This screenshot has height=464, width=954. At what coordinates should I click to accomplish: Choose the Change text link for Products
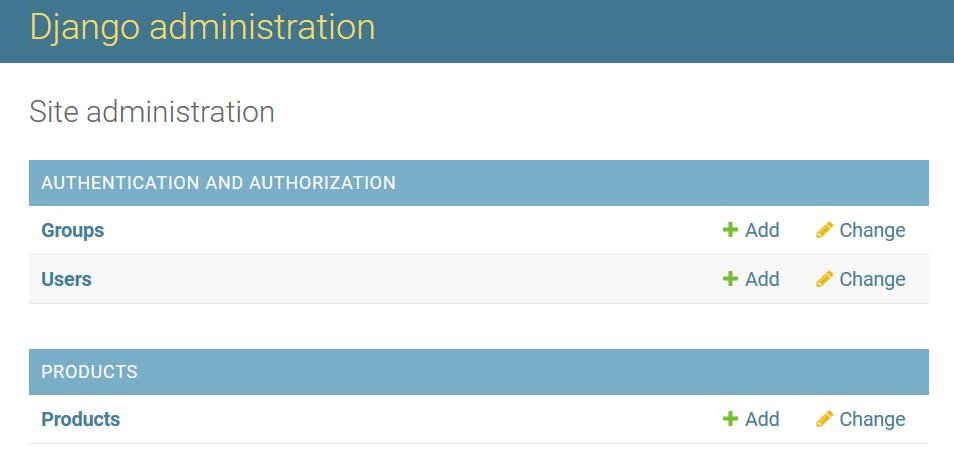[x=872, y=419]
